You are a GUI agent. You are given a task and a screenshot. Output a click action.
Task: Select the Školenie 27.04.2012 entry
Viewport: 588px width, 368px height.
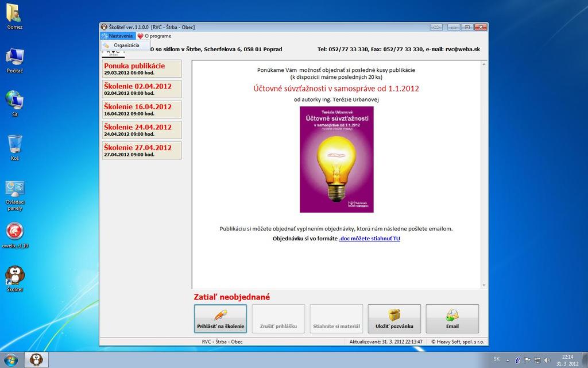[142, 150]
